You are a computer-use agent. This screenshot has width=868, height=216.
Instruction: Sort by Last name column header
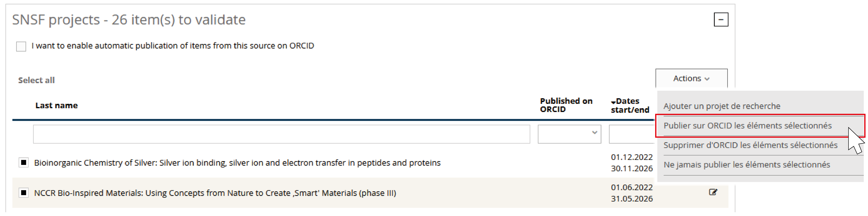click(57, 106)
